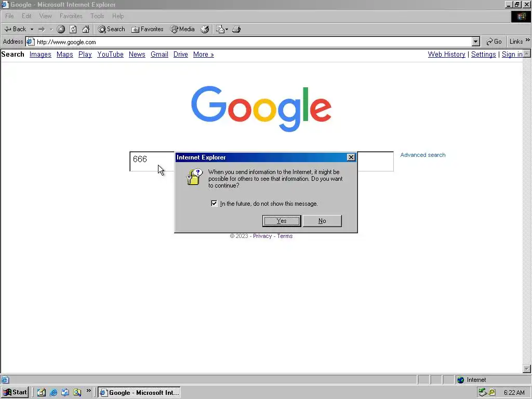Click the Sign in link
Screen dimensions: 532x399
[512, 54]
